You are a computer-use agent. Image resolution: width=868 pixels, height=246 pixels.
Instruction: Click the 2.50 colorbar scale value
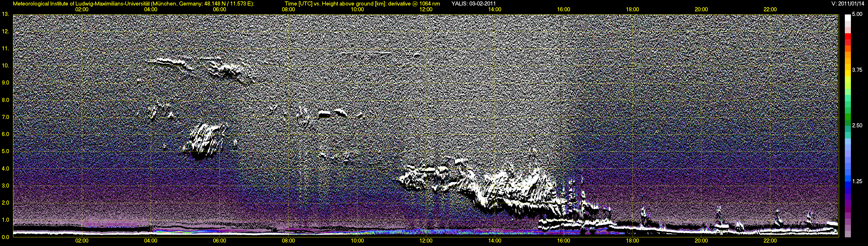click(x=857, y=125)
